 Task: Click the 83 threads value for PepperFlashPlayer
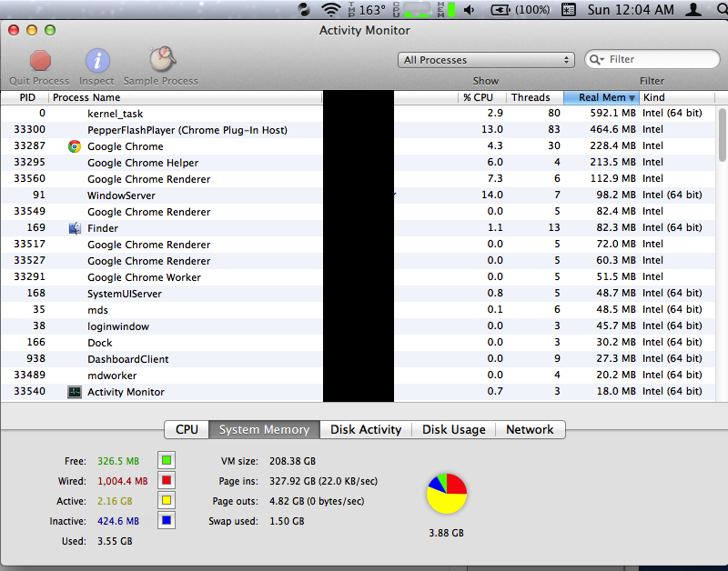tap(554, 129)
